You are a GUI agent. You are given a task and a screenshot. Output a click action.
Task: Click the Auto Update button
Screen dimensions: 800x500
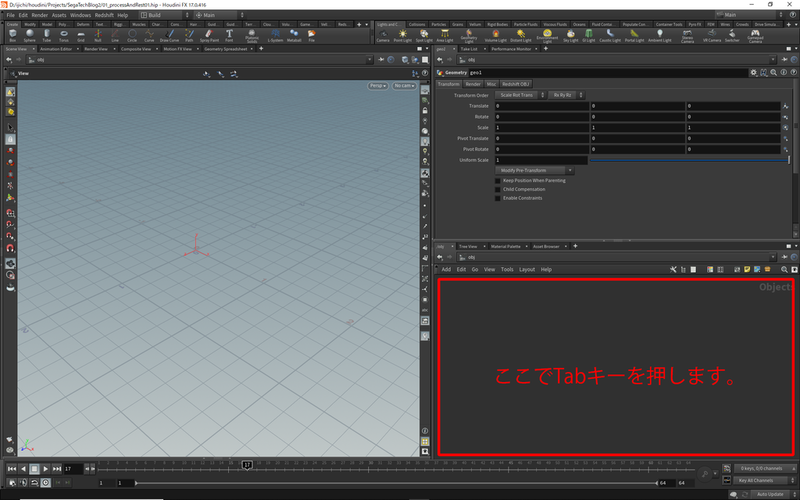tap(770, 494)
